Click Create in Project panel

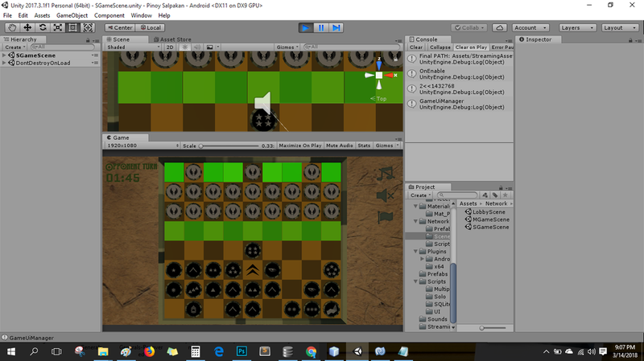[420, 195]
